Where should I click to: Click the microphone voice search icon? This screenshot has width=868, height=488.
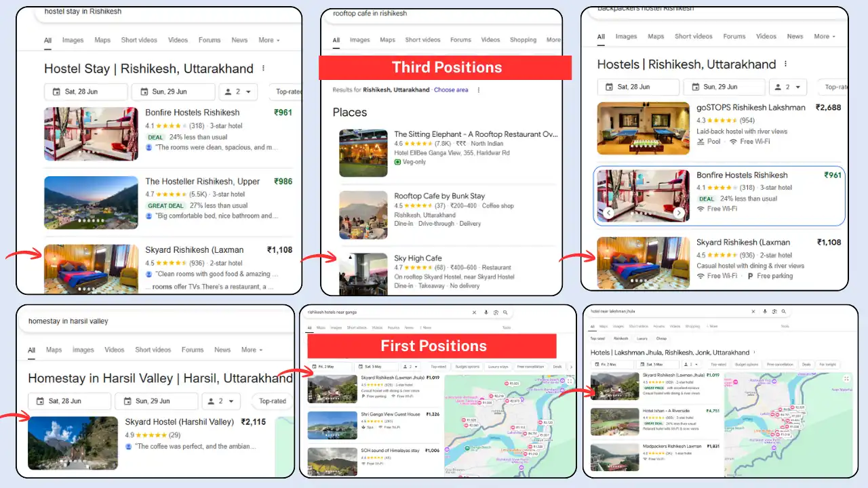765,312
